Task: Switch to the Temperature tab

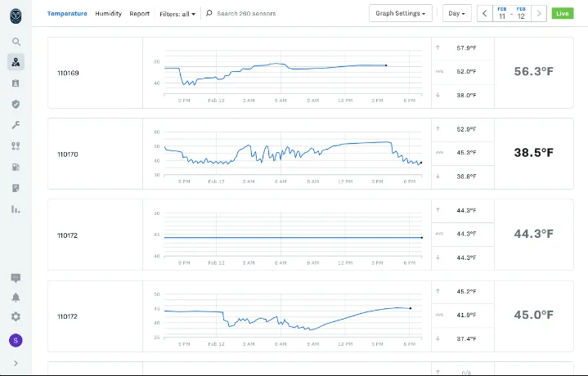Action: [x=67, y=14]
